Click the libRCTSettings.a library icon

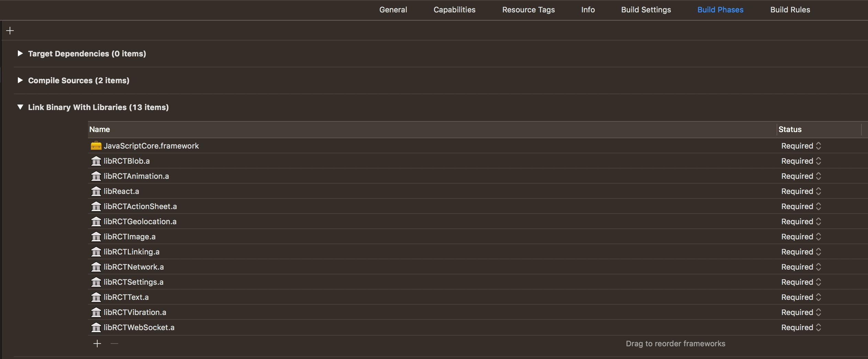point(96,282)
